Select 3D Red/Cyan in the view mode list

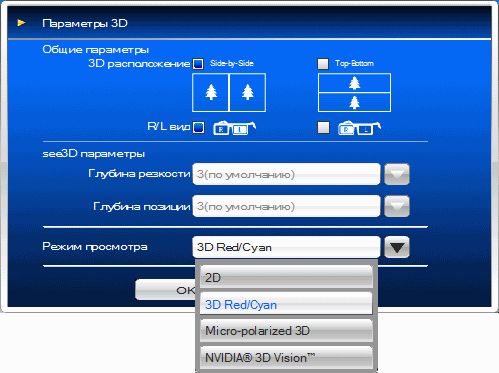click(x=286, y=304)
